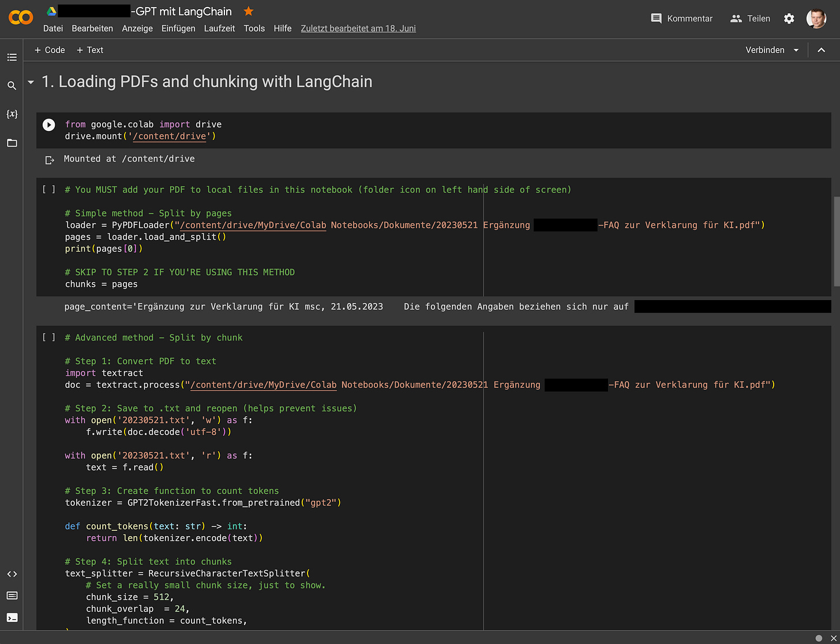Click the path link in textract.process line
Viewport: 840px width, 644px height.
pyautogui.click(x=264, y=384)
